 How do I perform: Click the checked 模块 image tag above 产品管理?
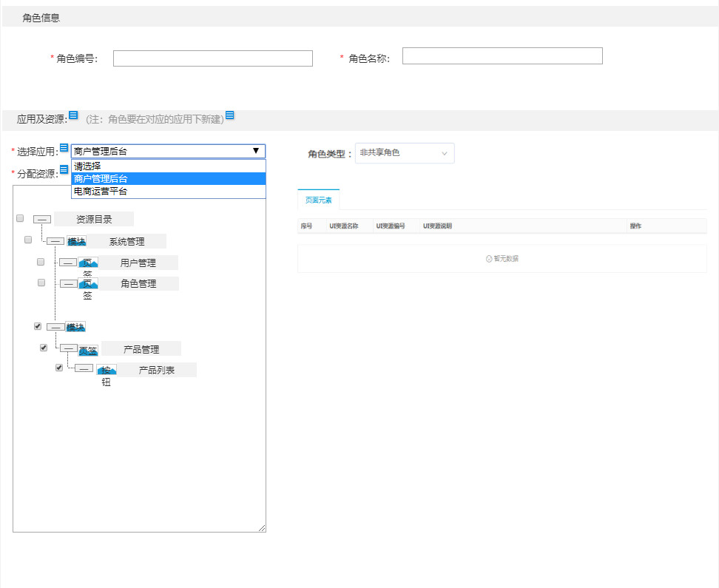point(75,327)
